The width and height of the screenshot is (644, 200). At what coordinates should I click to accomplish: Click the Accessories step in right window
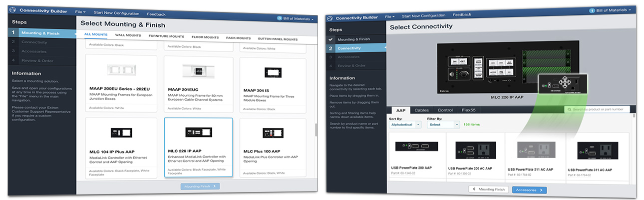click(356, 57)
